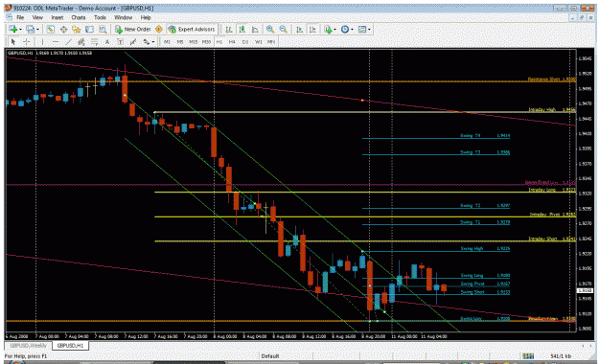
Task: Open the Strategy Tester
Action: click(103, 30)
